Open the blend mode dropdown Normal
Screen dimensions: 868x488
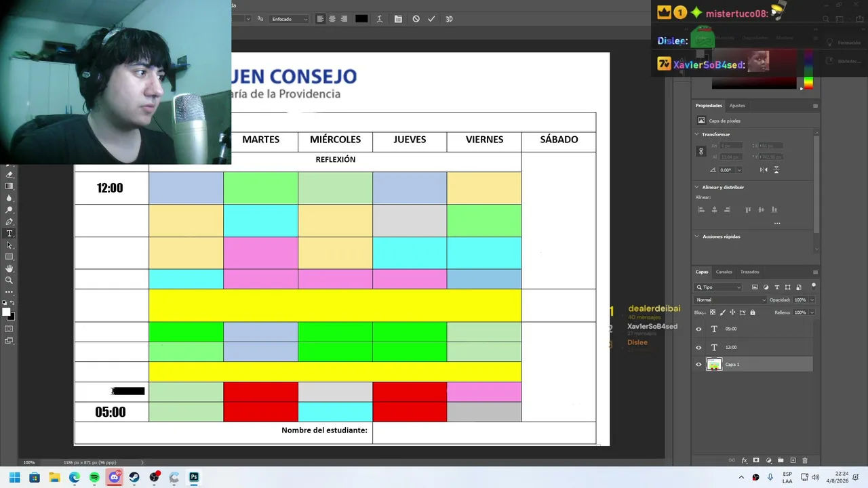pos(731,300)
